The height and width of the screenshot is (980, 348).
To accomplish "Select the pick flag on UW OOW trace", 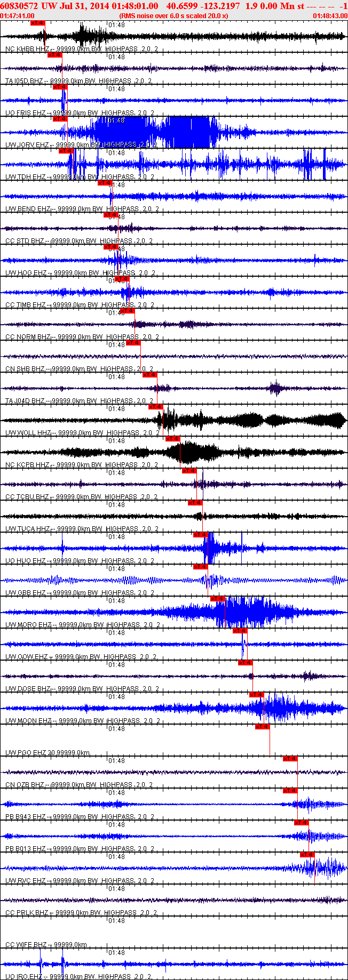I will pyautogui.click(x=240, y=631).
